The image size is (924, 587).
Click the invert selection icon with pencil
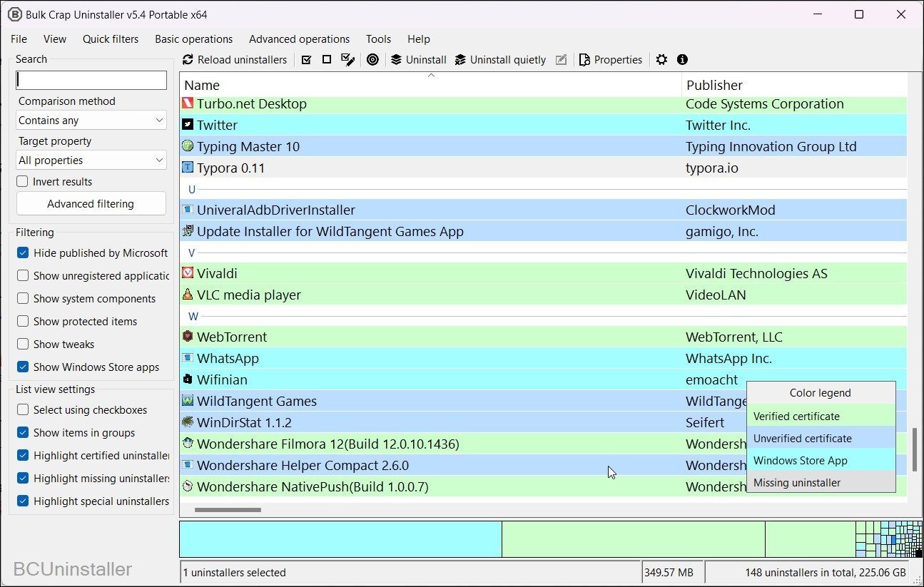348,60
